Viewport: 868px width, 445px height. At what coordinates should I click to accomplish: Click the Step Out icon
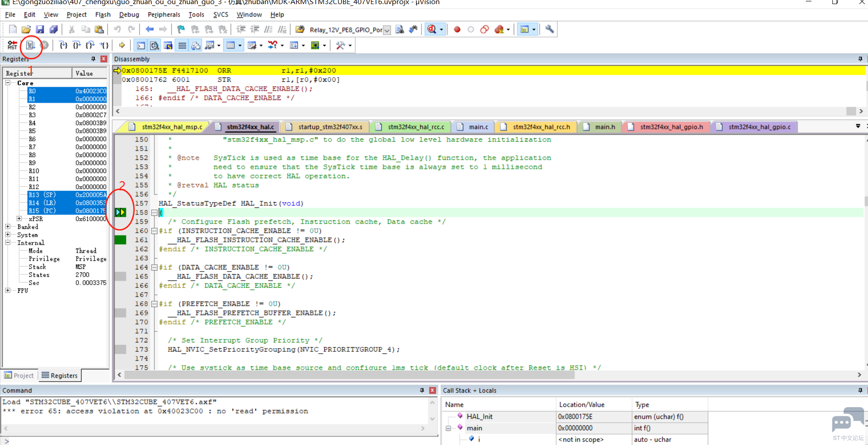click(90, 45)
